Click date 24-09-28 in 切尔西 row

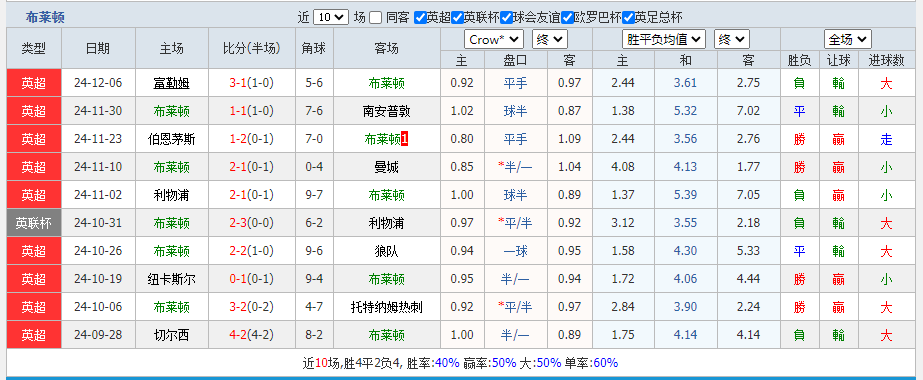click(98, 335)
